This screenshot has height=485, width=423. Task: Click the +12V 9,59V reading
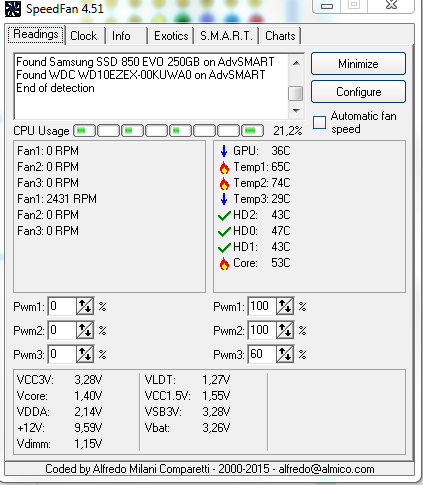(x=59, y=428)
